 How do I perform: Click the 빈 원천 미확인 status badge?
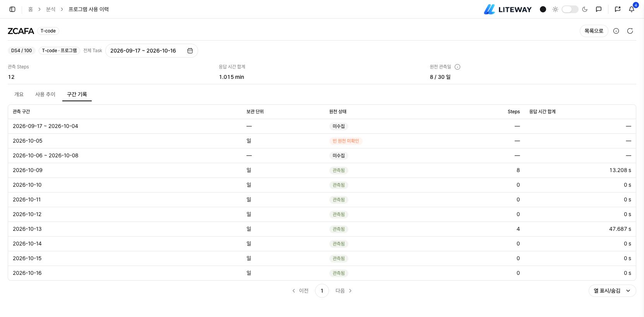346,141
